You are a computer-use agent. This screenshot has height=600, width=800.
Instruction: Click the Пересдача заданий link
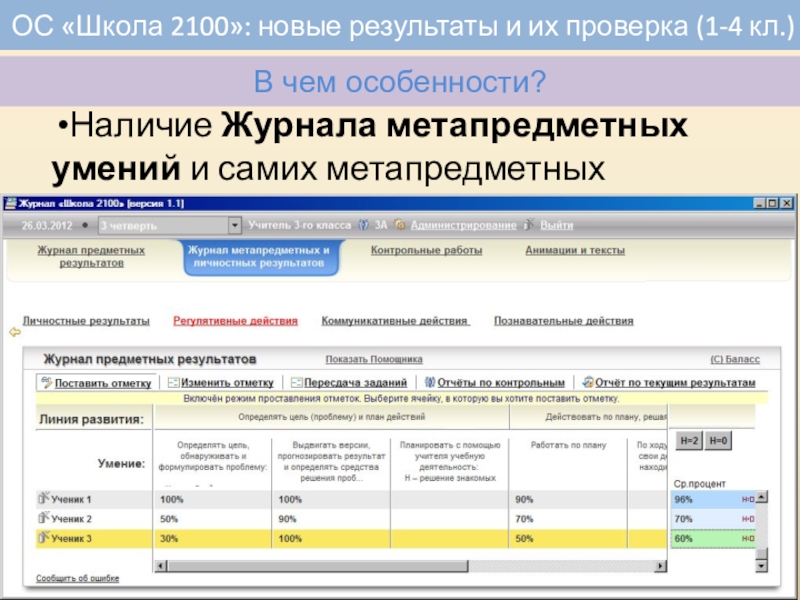tap(356, 383)
